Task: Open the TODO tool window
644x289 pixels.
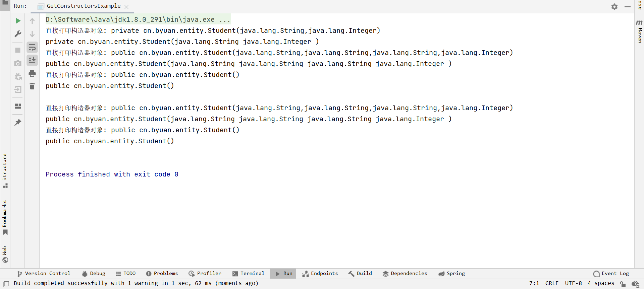Action: (125, 274)
